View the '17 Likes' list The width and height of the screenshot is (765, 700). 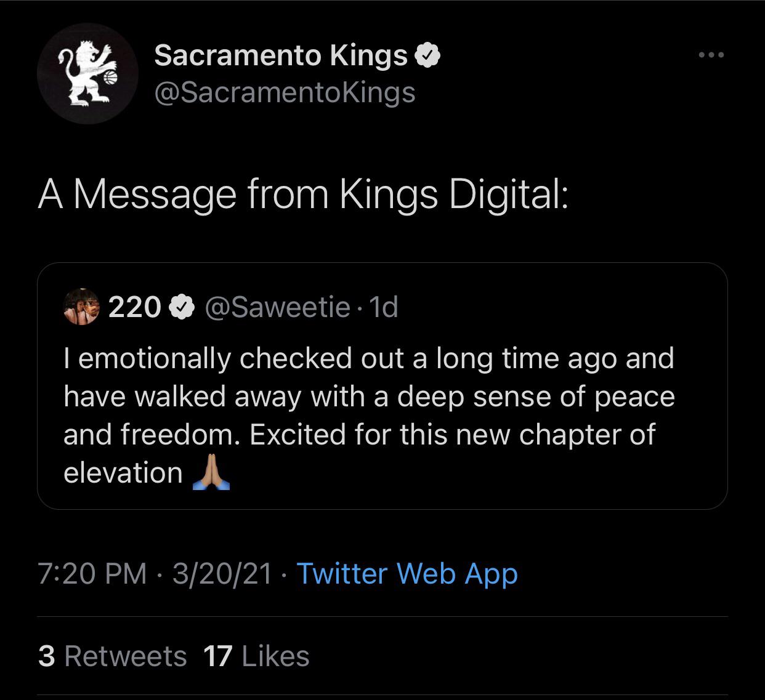[256, 656]
